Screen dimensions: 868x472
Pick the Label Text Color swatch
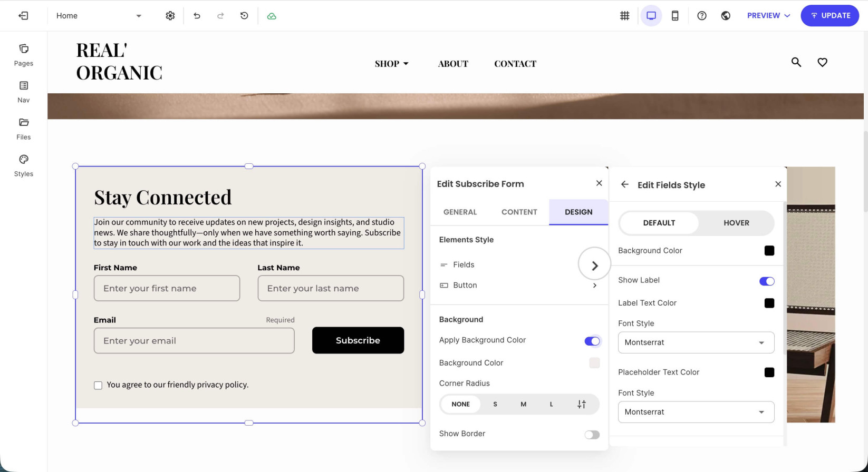click(769, 303)
